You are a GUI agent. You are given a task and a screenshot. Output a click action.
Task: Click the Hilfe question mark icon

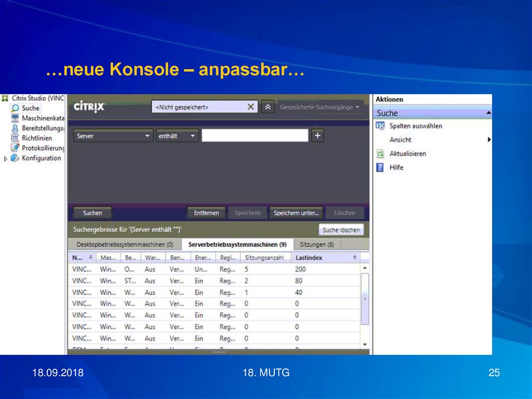click(x=380, y=167)
